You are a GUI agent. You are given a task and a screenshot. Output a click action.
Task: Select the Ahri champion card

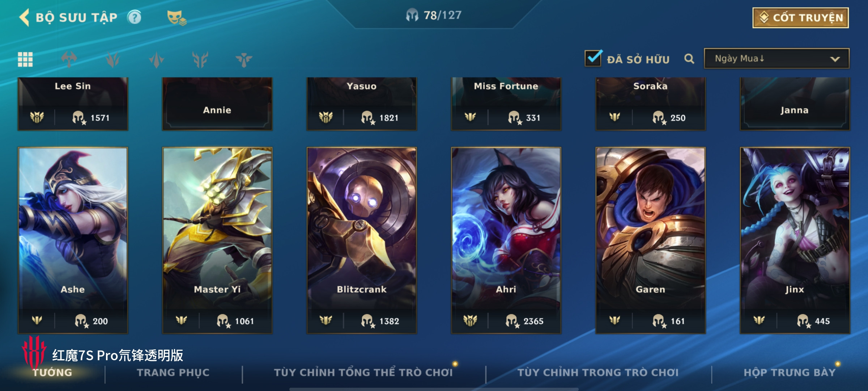(x=506, y=240)
